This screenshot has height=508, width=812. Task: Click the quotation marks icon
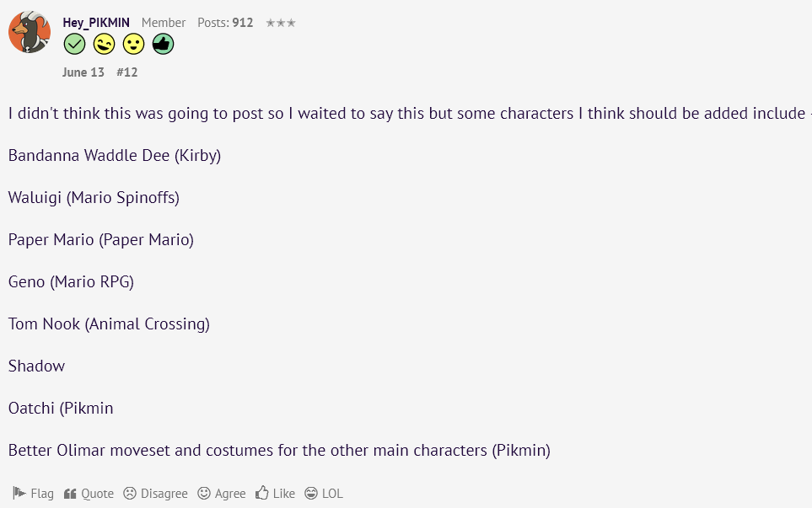[70, 494]
